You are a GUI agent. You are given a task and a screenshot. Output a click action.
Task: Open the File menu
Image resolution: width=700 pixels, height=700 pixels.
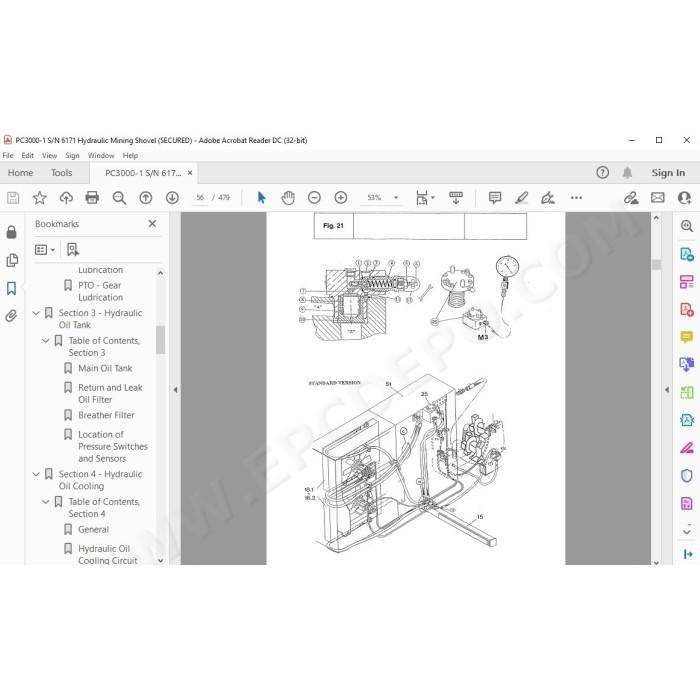point(8,155)
